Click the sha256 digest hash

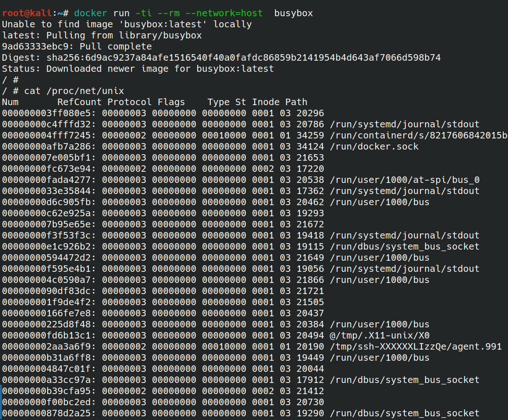pos(244,57)
